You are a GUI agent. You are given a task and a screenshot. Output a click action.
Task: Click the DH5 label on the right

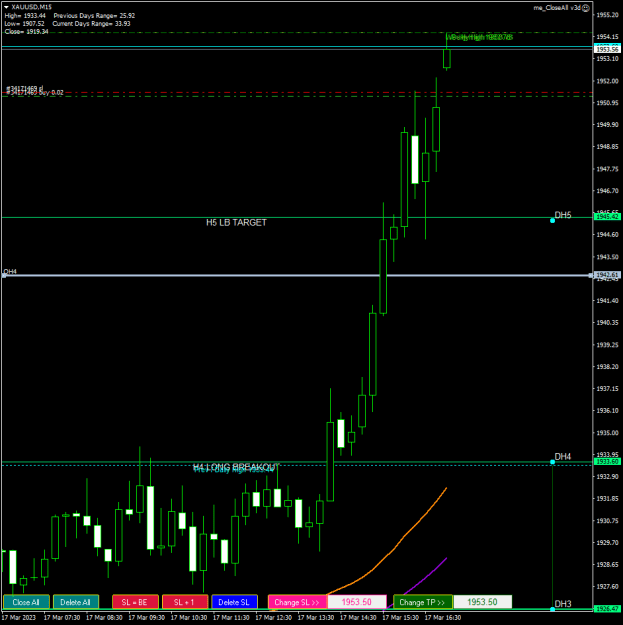click(x=563, y=215)
